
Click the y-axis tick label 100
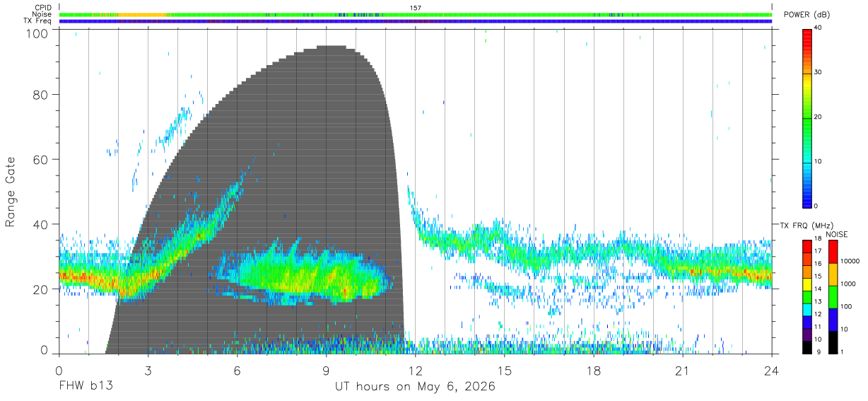38,33
